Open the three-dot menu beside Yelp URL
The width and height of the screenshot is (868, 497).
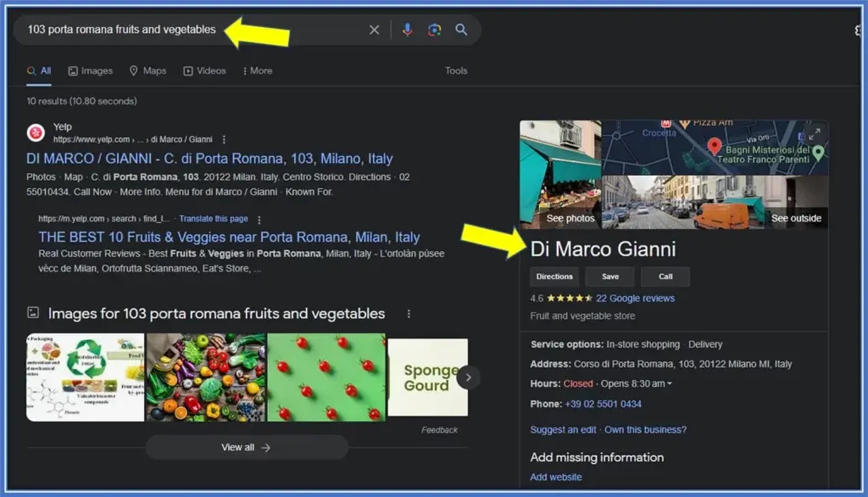click(x=224, y=140)
